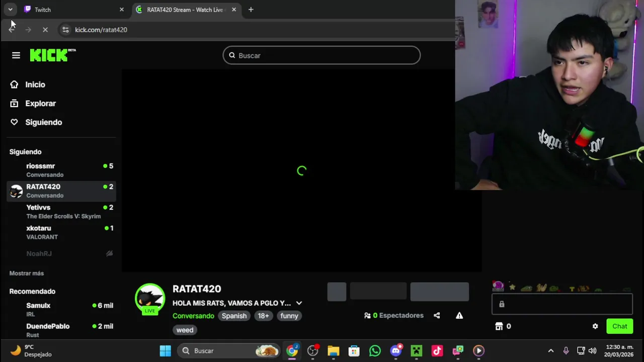The width and height of the screenshot is (644, 362).
Task: Select the funny tag
Action: coord(289,316)
